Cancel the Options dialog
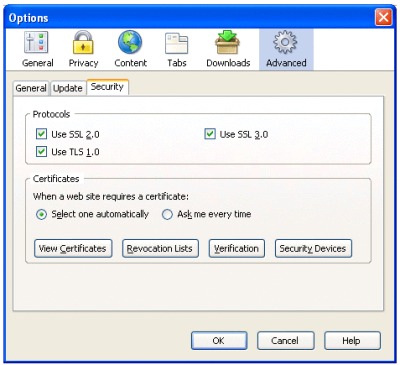 pyautogui.click(x=285, y=340)
